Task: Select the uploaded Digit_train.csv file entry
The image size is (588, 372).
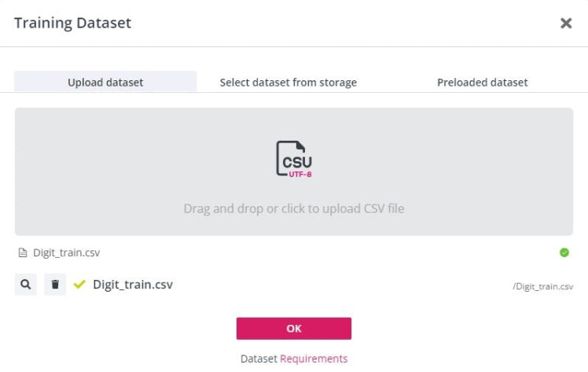Action: (66, 253)
